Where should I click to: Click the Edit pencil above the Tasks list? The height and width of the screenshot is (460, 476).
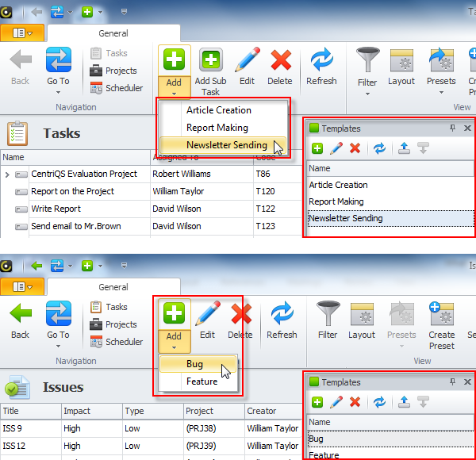point(247,61)
